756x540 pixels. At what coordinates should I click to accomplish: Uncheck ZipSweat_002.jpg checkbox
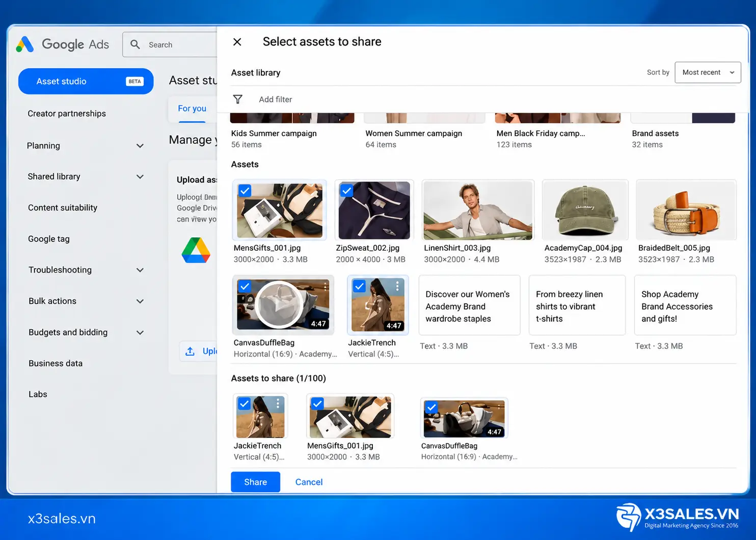coord(347,191)
